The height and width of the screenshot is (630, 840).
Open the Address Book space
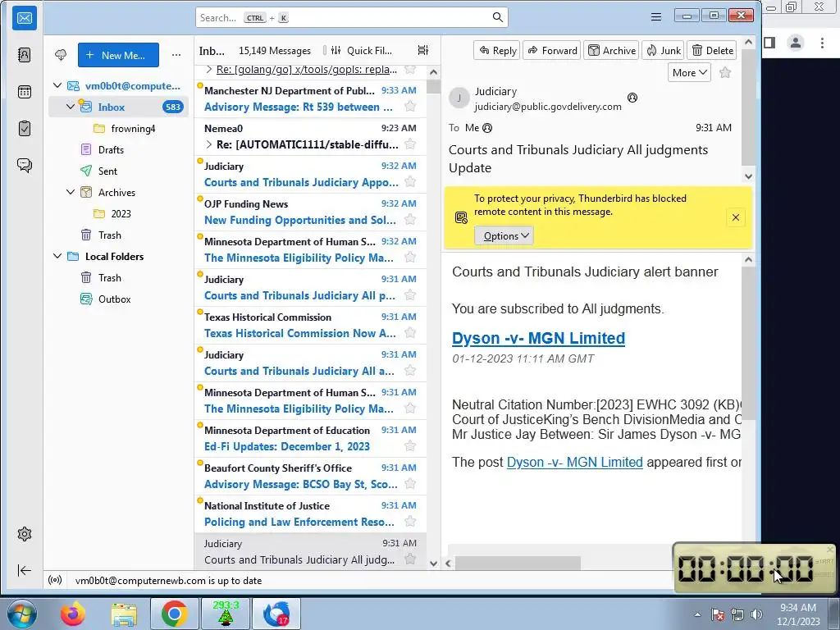(25, 55)
